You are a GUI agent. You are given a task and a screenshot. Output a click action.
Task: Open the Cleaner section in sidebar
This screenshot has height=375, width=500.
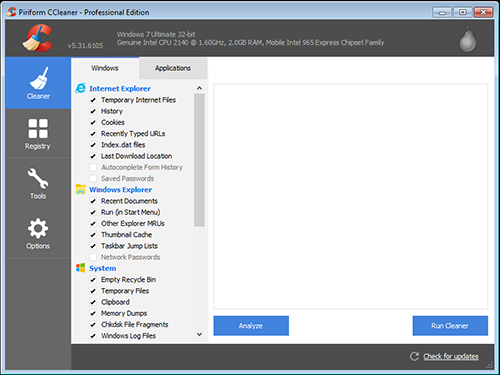click(38, 83)
